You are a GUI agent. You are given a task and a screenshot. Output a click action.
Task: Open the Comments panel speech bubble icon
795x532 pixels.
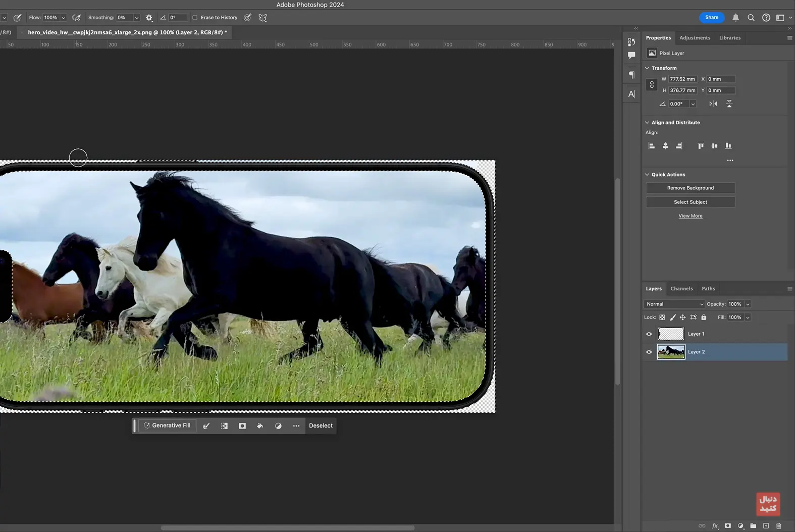click(x=631, y=56)
